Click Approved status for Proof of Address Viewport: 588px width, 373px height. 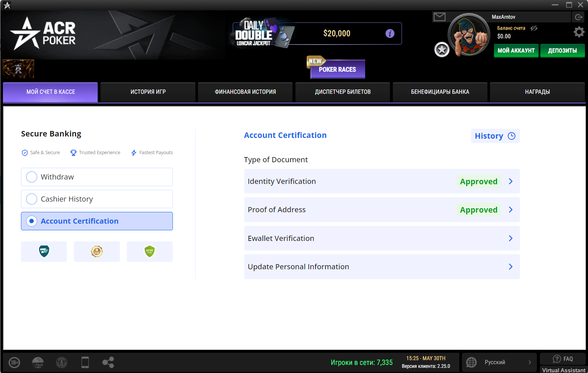pos(479,210)
